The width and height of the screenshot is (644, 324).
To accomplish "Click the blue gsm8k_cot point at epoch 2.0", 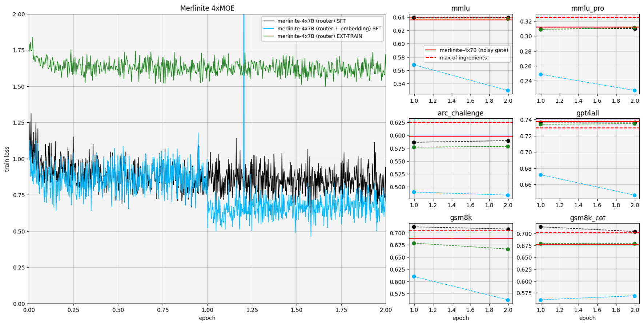I will click(x=635, y=296).
